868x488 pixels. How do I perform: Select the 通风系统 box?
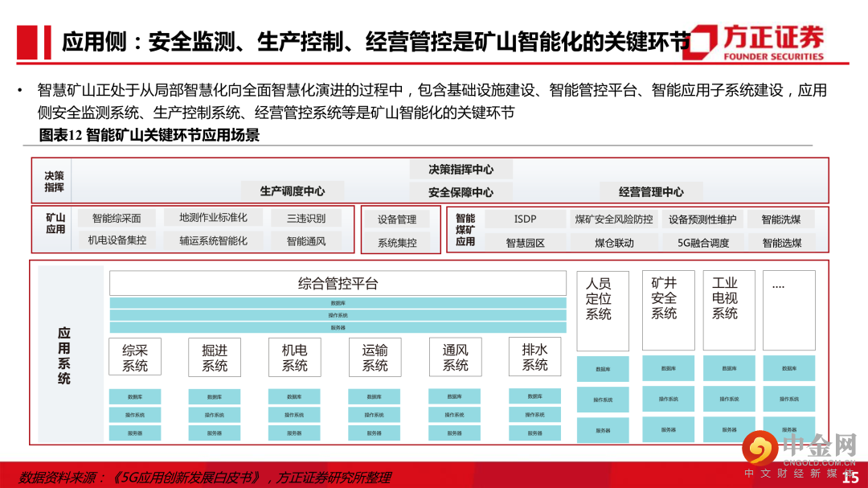pyautogui.click(x=455, y=357)
